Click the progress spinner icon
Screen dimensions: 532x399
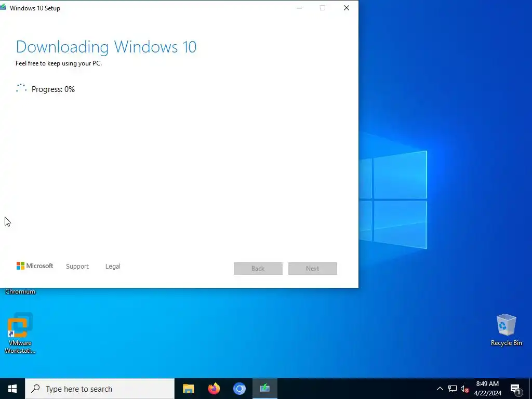(x=21, y=88)
